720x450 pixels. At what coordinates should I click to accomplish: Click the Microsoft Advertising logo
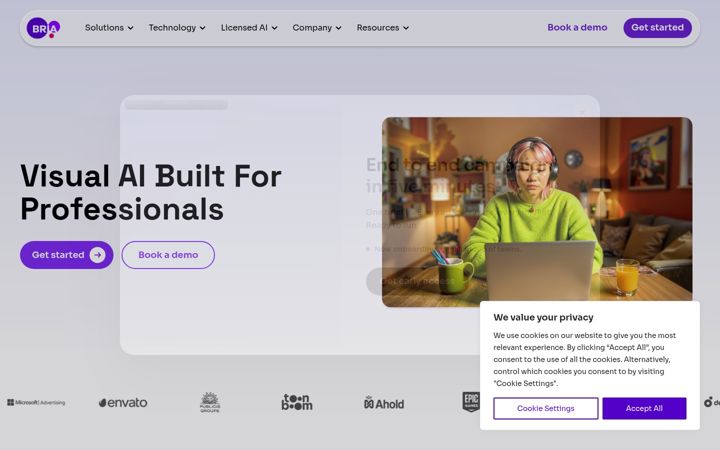36,403
